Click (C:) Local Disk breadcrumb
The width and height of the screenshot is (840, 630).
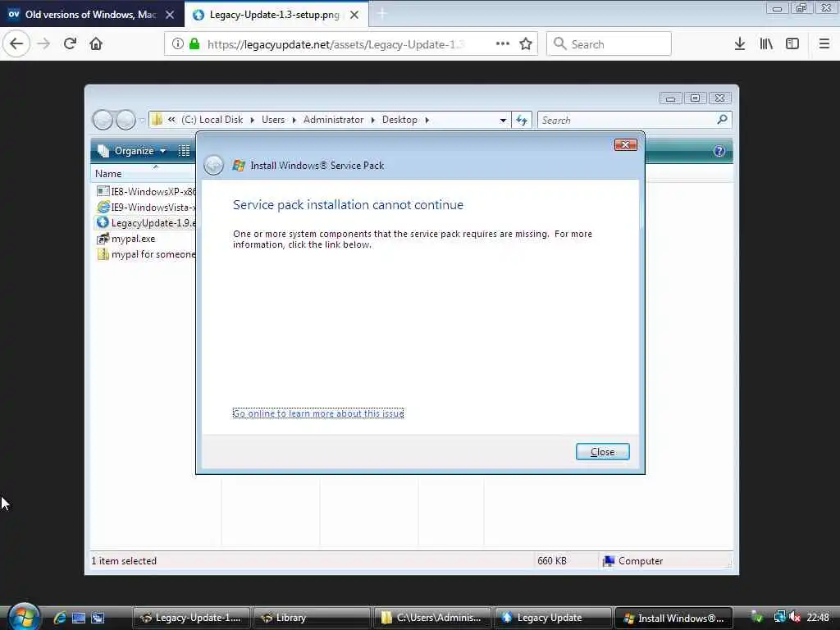212,120
